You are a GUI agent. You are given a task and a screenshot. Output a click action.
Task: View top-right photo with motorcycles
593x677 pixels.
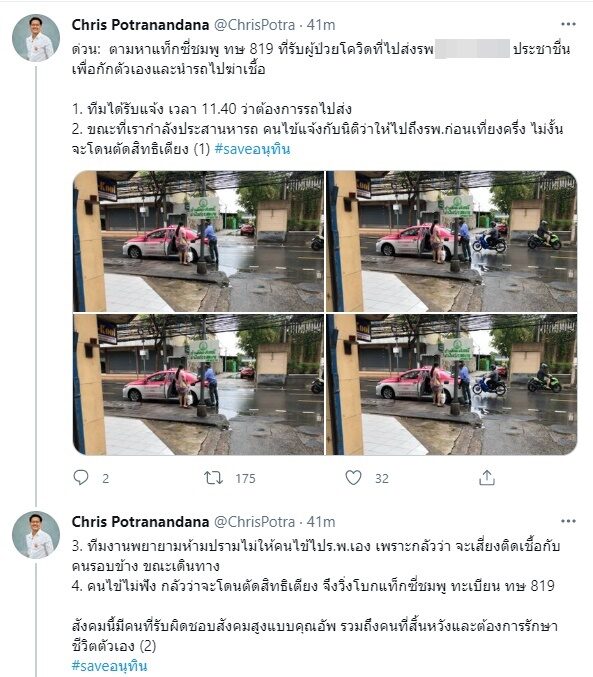pos(452,241)
